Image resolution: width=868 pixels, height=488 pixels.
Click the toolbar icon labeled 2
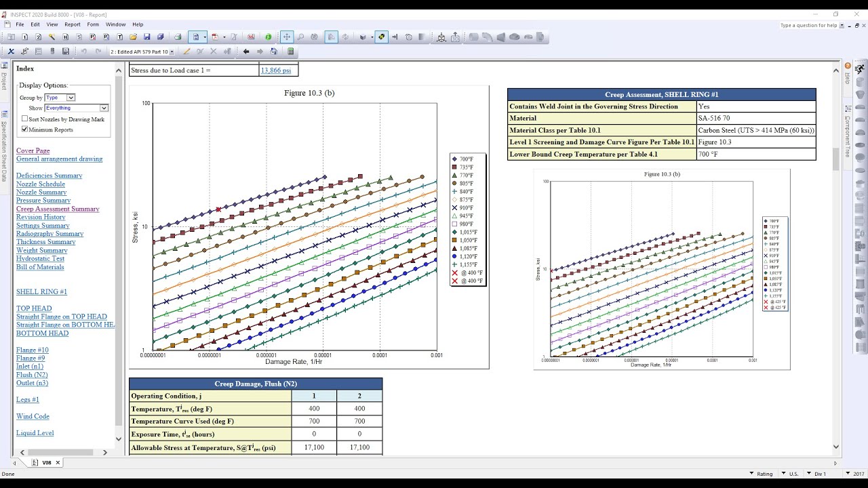tap(39, 37)
